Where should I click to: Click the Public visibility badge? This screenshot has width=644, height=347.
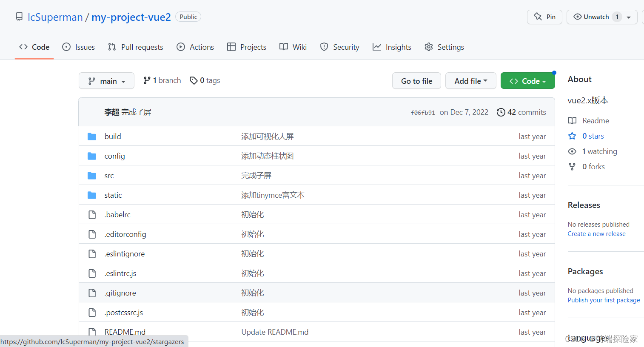click(188, 17)
